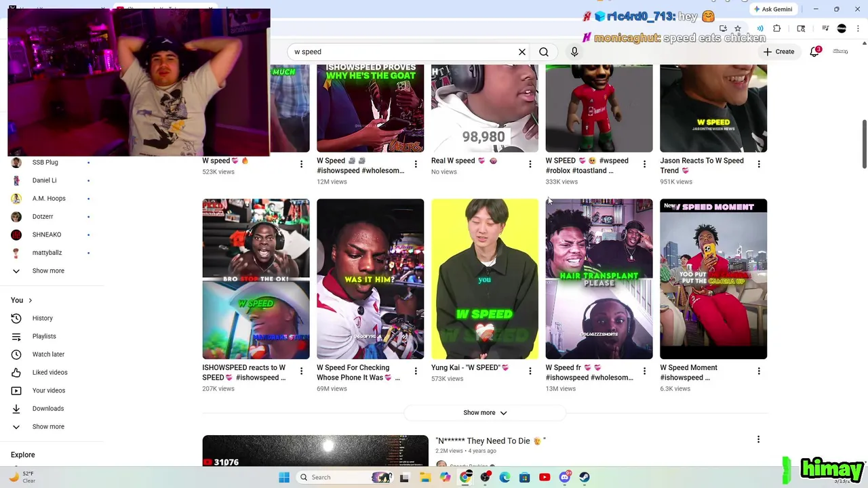Click the page's vertical scrollbar thumb
Image resolution: width=868 pixels, height=488 pixels.
(x=864, y=144)
